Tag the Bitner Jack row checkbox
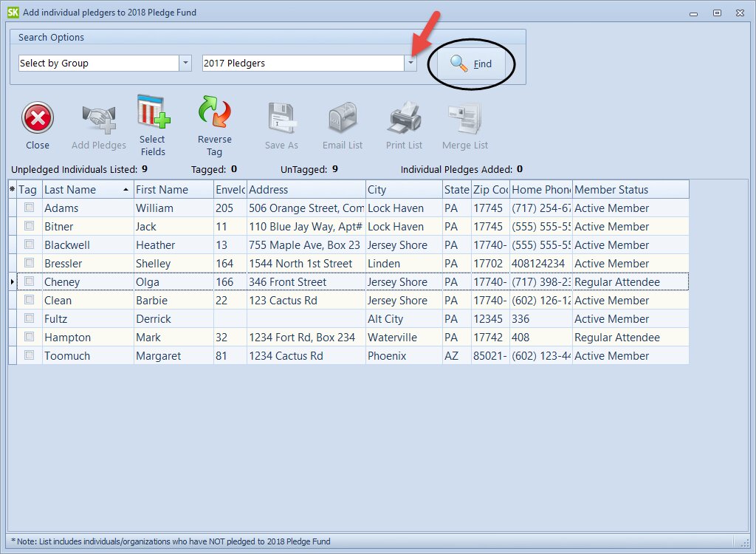 point(30,226)
